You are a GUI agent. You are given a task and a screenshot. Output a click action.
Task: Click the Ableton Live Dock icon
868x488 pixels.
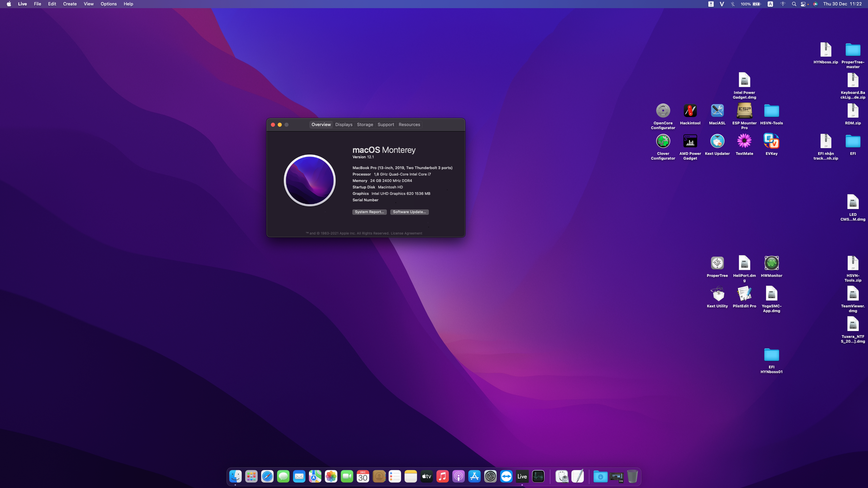[522, 476]
